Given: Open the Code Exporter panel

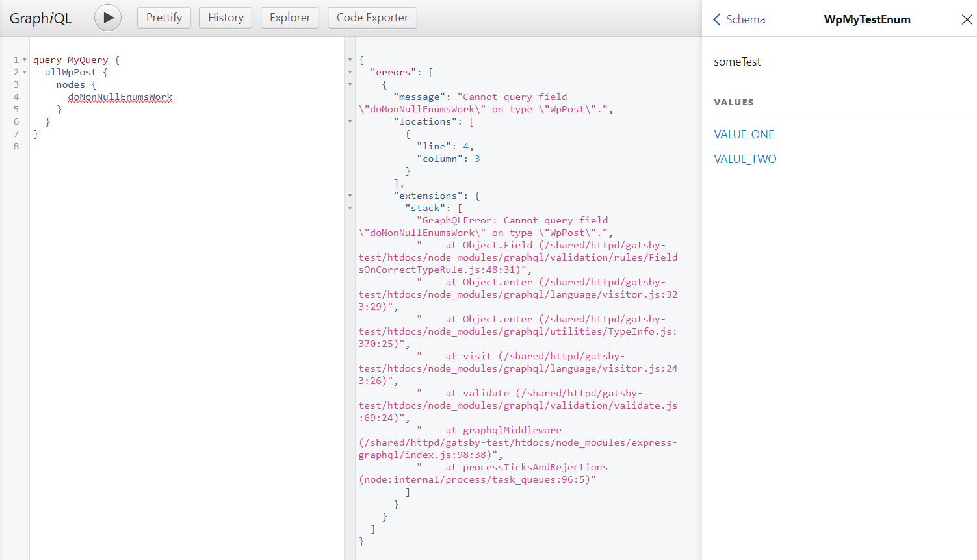Looking at the screenshot, I should click(372, 18).
